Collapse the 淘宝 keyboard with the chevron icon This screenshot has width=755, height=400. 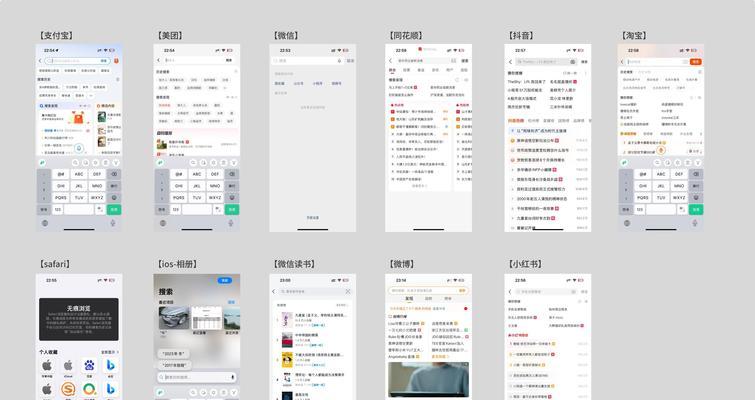click(698, 163)
